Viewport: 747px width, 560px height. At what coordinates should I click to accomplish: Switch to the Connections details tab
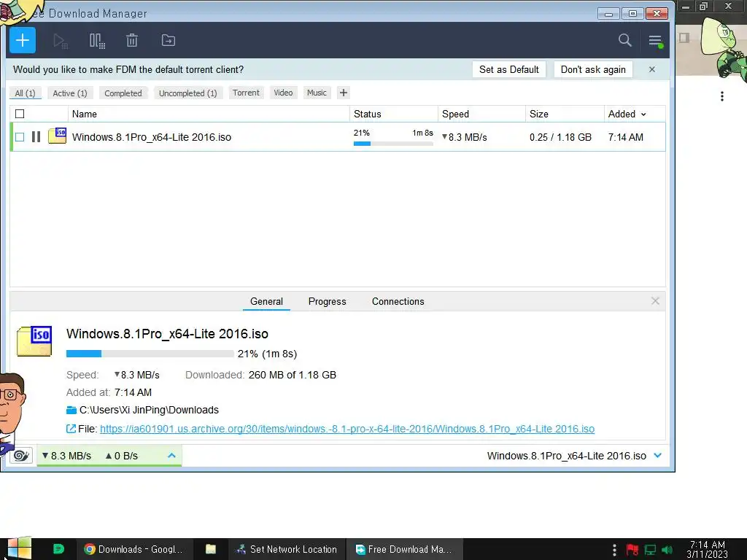(398, 301)
